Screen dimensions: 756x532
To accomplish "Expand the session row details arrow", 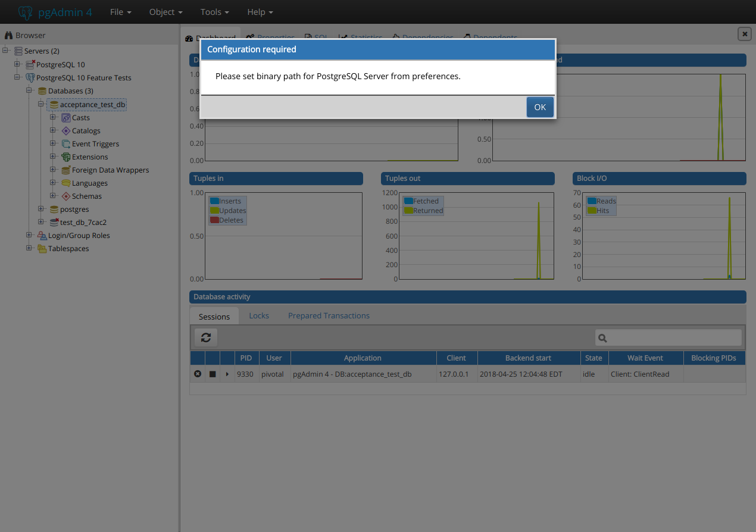I will tap(227, 374).
